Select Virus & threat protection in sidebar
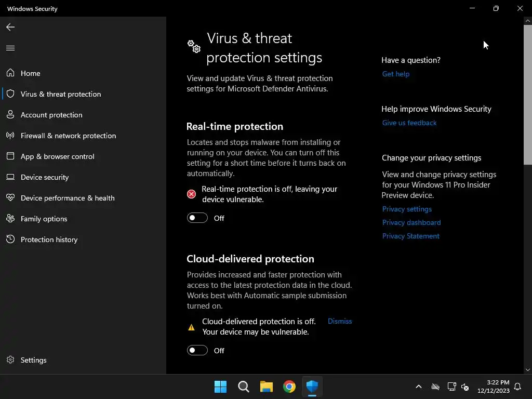This screenshot has height=399, width=532. point(83,94)
